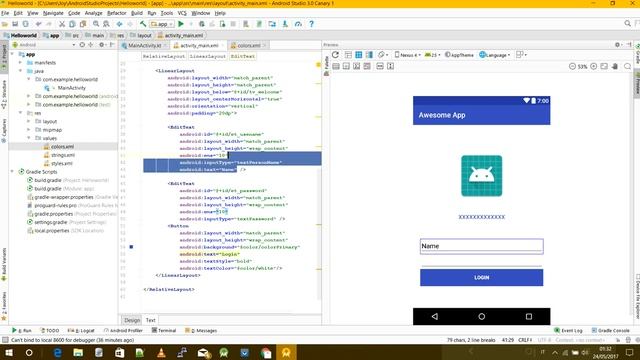The image size is (640, 360).
Task: Click the Name field in layout preview
Action: pos(482,247)
